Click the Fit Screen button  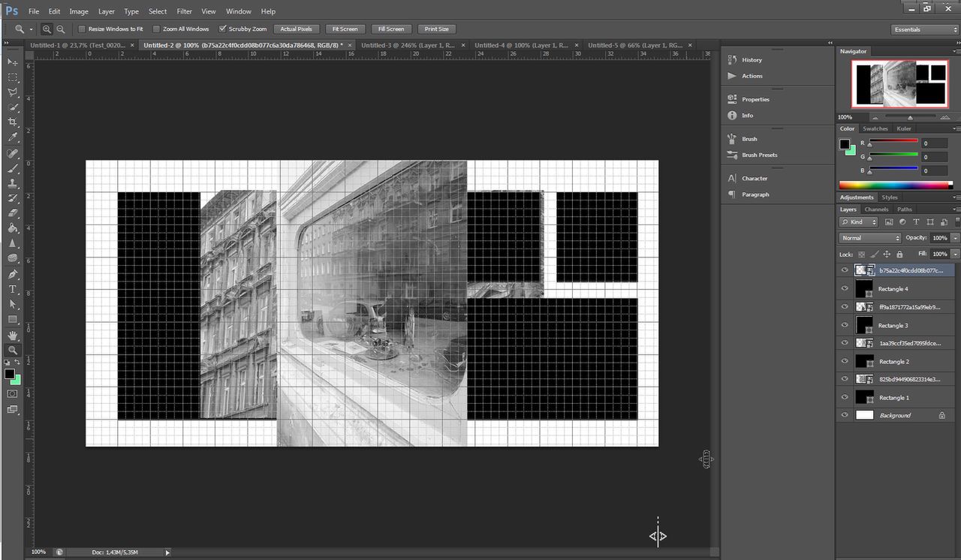[345, 29]
